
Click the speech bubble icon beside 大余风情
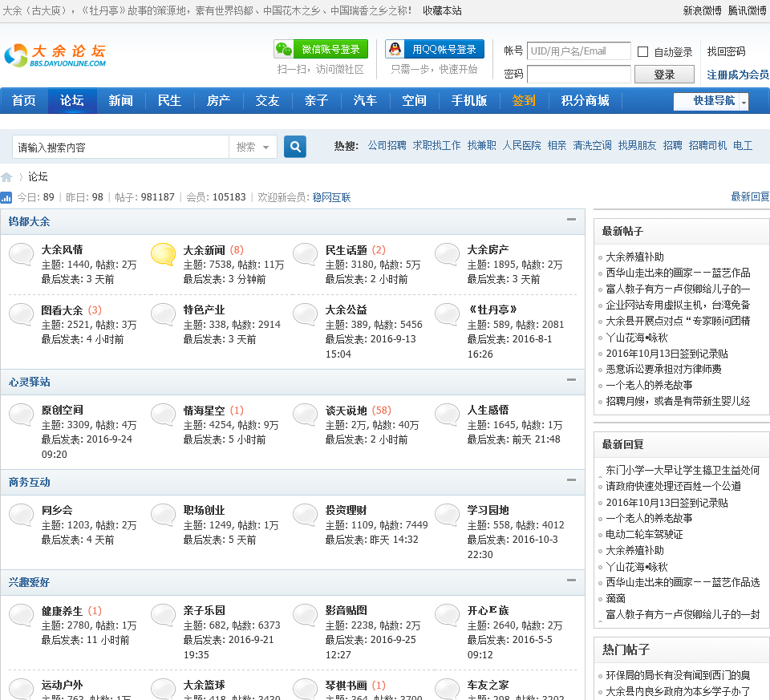[22, 255]
